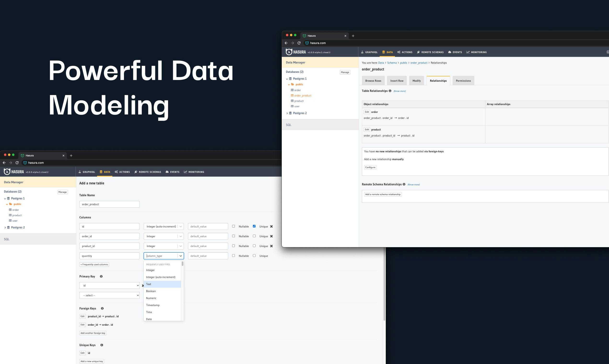The image size is (609, 364).
Task: Click the product table icon in the Add-a-new-table sidebar
Action: tap(10, 215)
